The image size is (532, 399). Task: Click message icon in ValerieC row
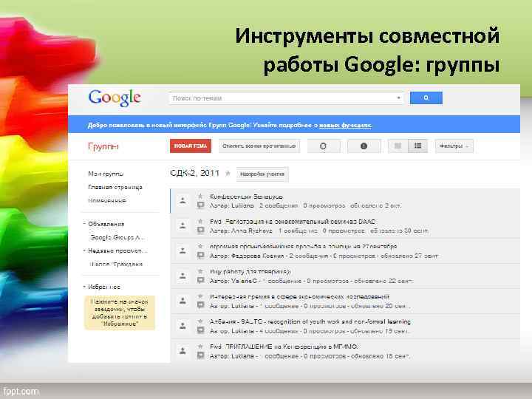(200, 281)
